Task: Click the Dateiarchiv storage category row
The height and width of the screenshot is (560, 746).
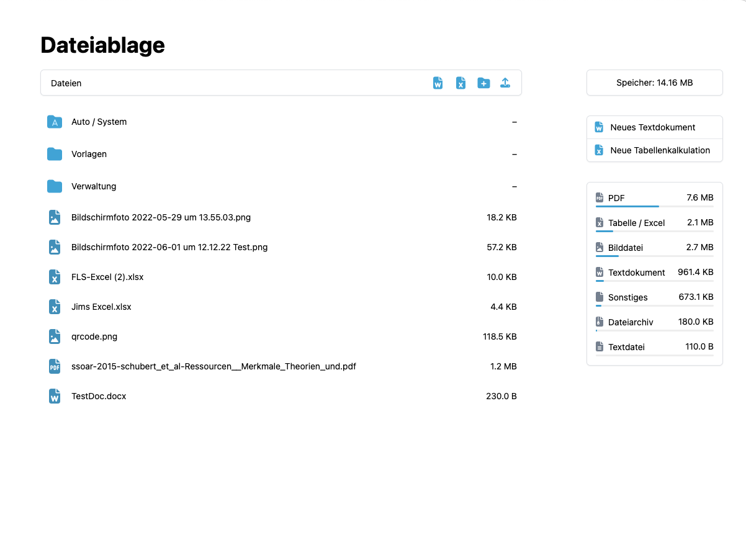Action: click(654, 322)
